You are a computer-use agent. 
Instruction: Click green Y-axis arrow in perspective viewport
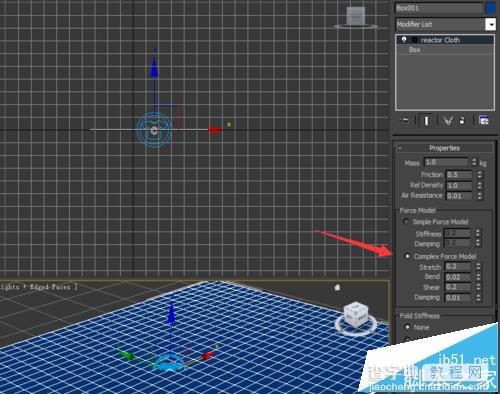pyautogui.click(x=127, y=356)
